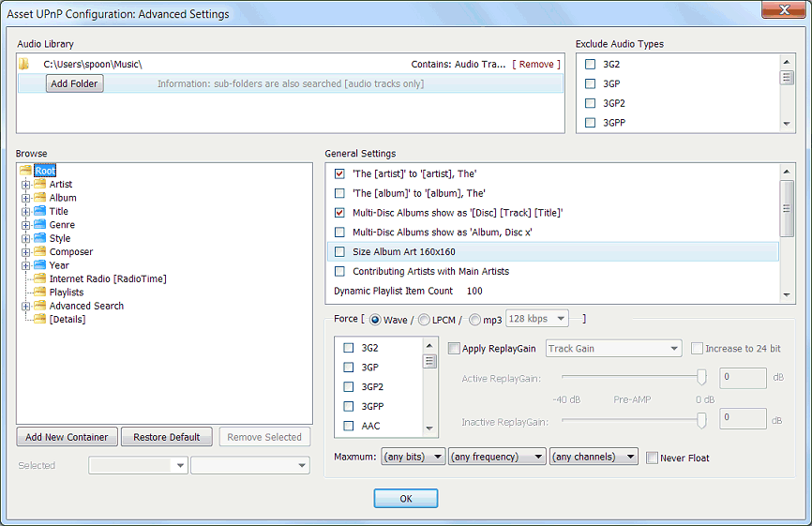812x526 pixels.
Task: Click the Genre folder icon
Action: pyautogui.click(x=40, y=224)
